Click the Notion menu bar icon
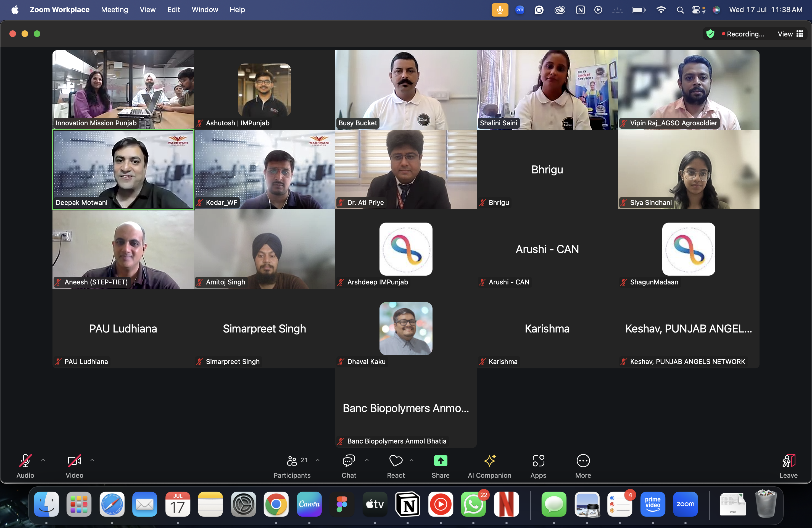The width and height of the screenshot is (812, 528). click(x=580, y=10)
